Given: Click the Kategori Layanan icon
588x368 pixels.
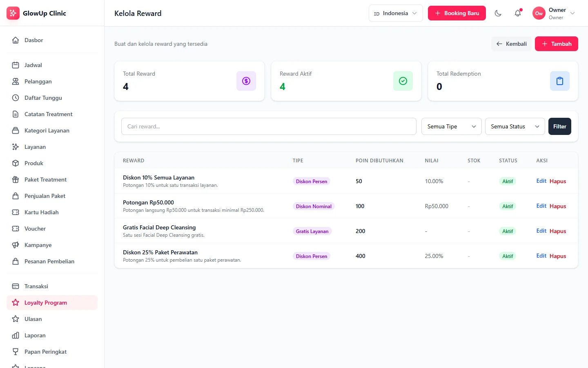Looking at the screenshot, I should click(x=16, y=130).
